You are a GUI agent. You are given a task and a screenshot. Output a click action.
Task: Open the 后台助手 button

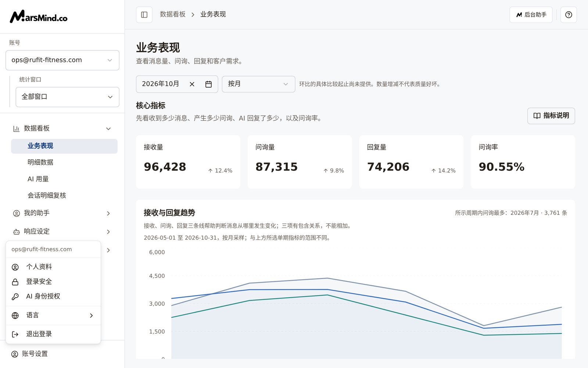pos(531,15)
